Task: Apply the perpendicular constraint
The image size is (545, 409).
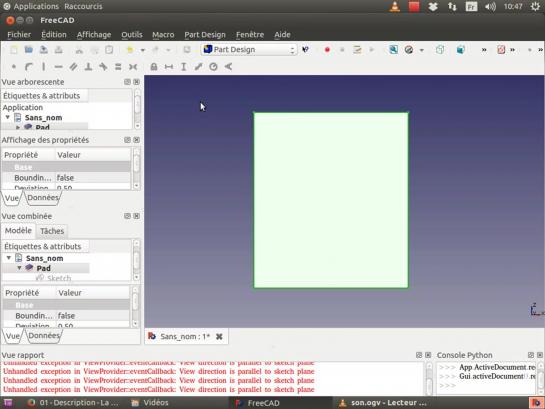Action: tap(88, 66)
